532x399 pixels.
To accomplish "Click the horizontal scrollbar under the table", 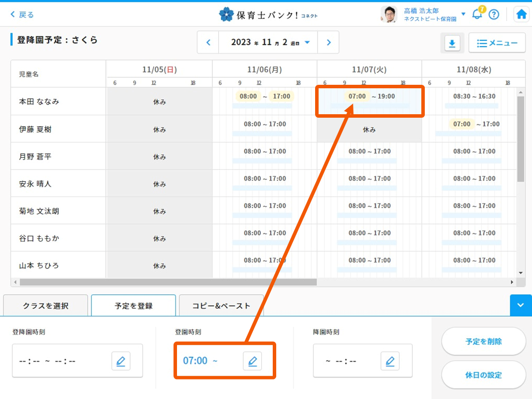I will tap(168, 282).
